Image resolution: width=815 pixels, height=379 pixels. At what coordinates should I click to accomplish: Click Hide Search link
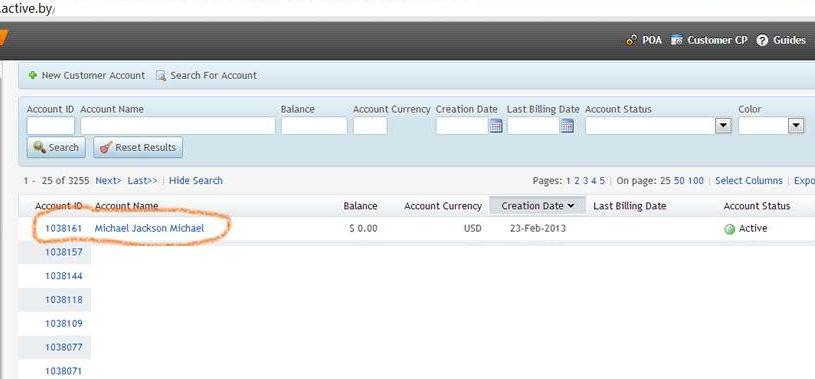click(x=195, y=181)
